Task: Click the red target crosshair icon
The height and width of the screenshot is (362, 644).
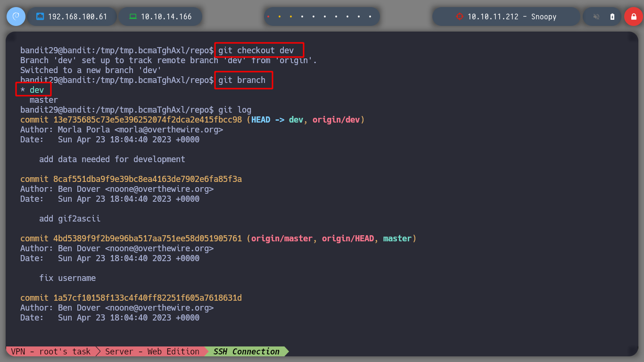Action: (x=460, y=16)
